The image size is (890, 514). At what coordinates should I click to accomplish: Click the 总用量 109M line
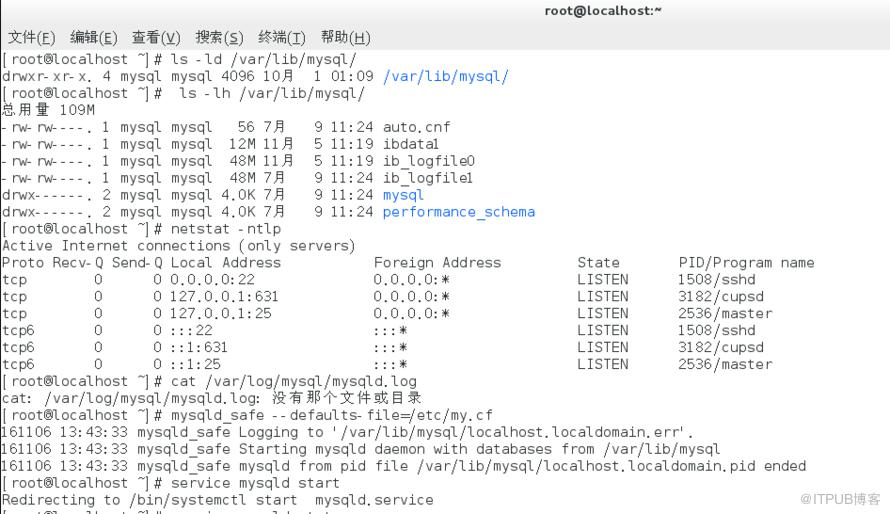(x=48, y=110)
